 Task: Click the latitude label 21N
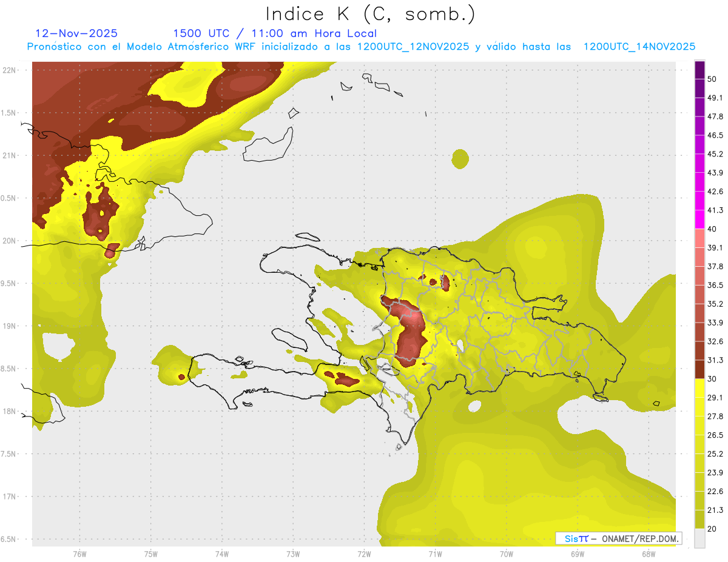(x=9, y=155)
